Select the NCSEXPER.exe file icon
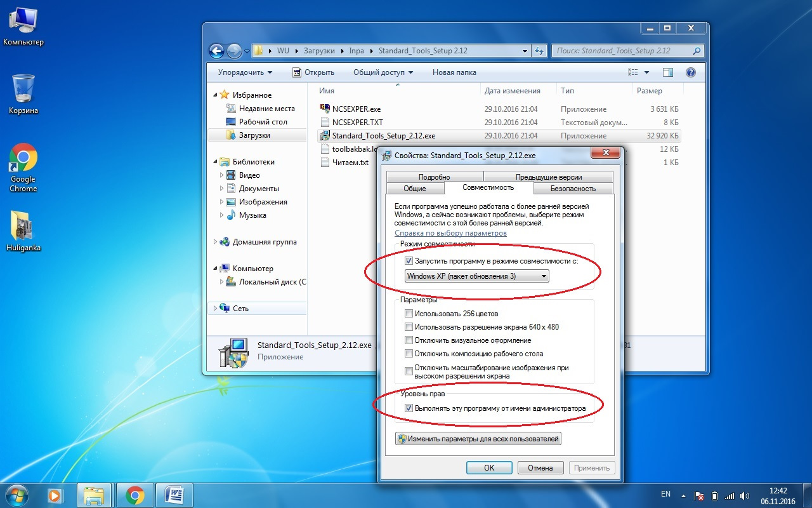812x508 pixels. click(x=325, y=109)
